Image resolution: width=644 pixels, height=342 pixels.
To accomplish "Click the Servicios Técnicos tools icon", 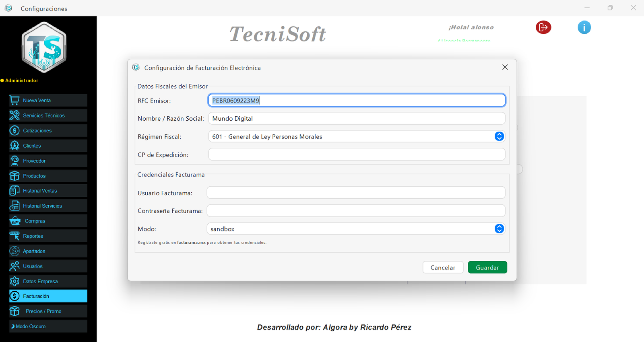I will pyautogui.click(x=14, y=115).
